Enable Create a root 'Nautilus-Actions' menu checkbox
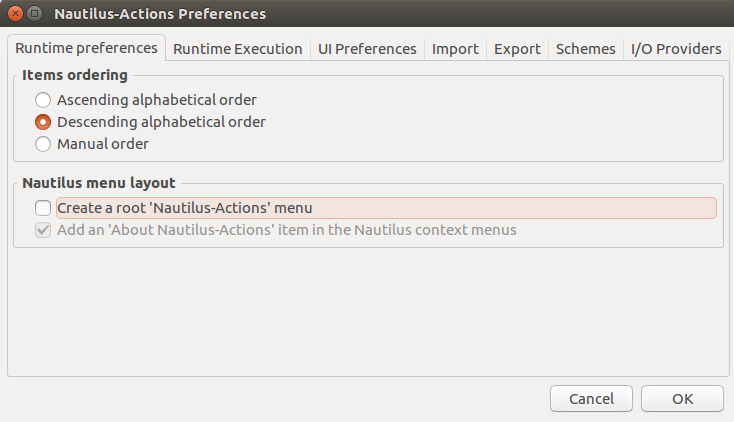 tap(43, 208)
